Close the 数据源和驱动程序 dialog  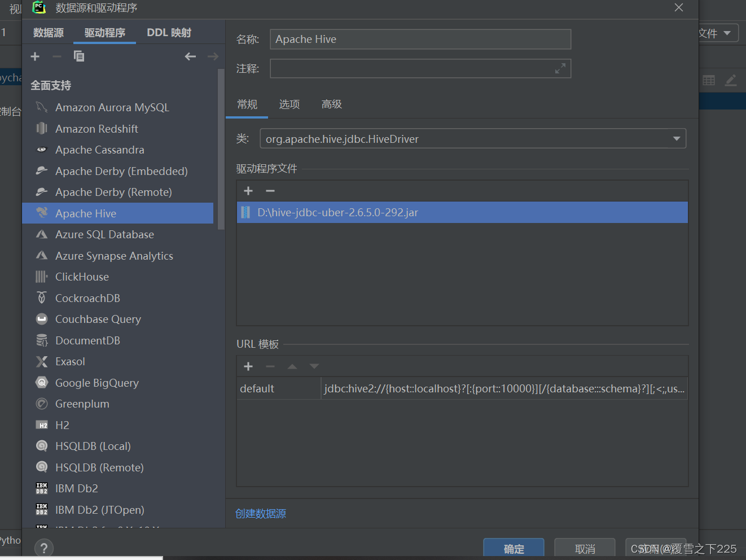point(679,7)
